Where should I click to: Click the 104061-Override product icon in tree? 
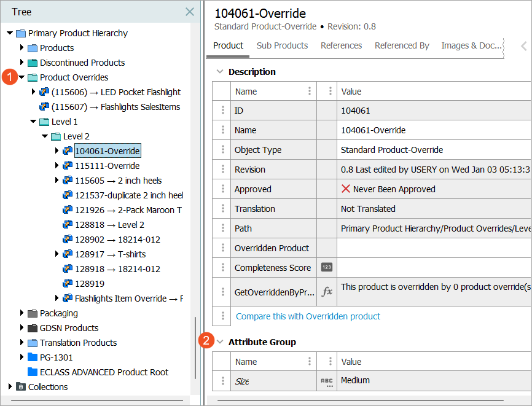(x=68, y=151)
